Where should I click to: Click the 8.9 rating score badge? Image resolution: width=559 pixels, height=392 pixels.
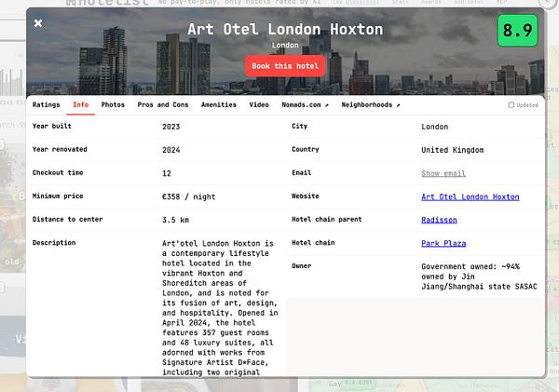(517, 31)
